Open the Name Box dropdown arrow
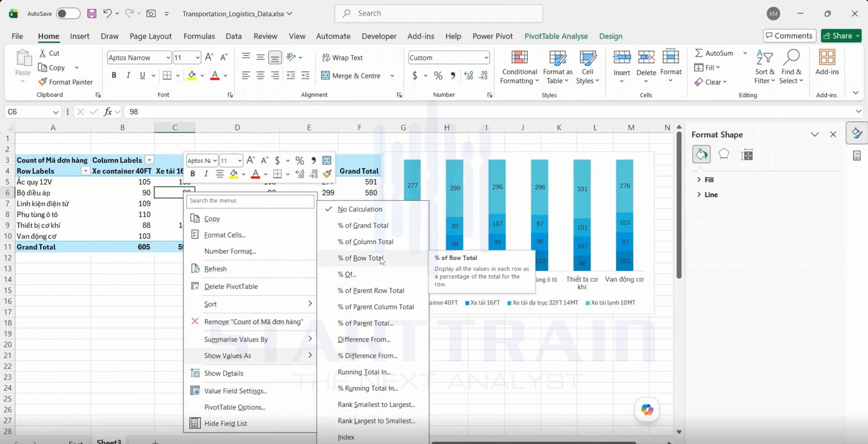 (55, 112)
